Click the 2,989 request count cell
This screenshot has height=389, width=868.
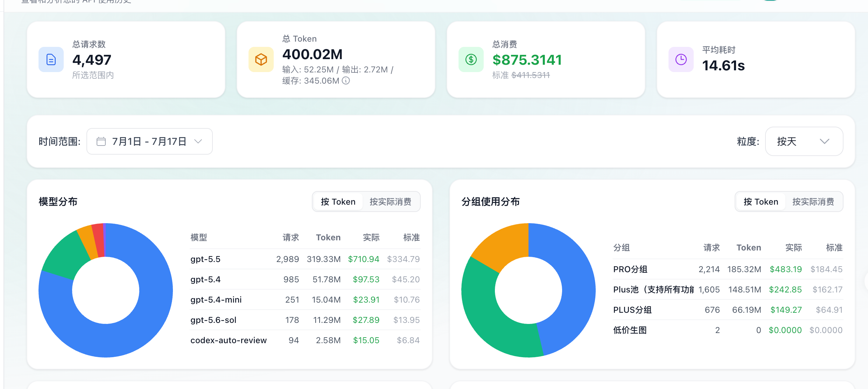pos(288,259)
